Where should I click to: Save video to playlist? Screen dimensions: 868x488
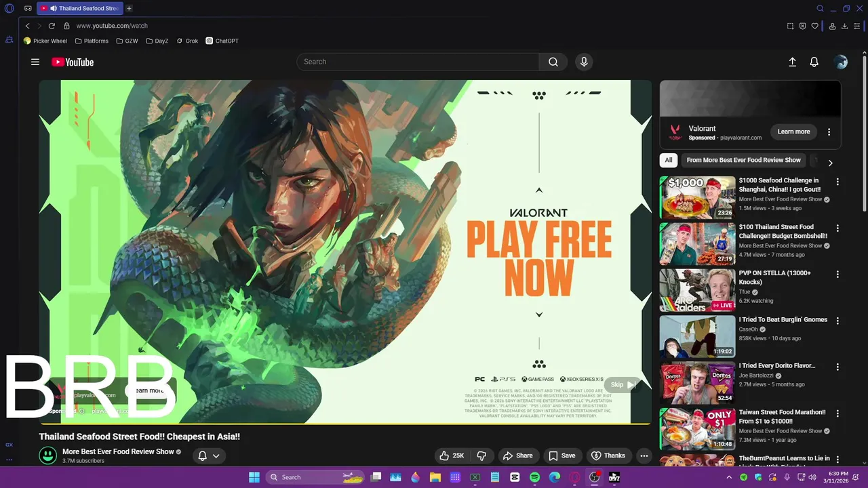(x=561, y=455)
